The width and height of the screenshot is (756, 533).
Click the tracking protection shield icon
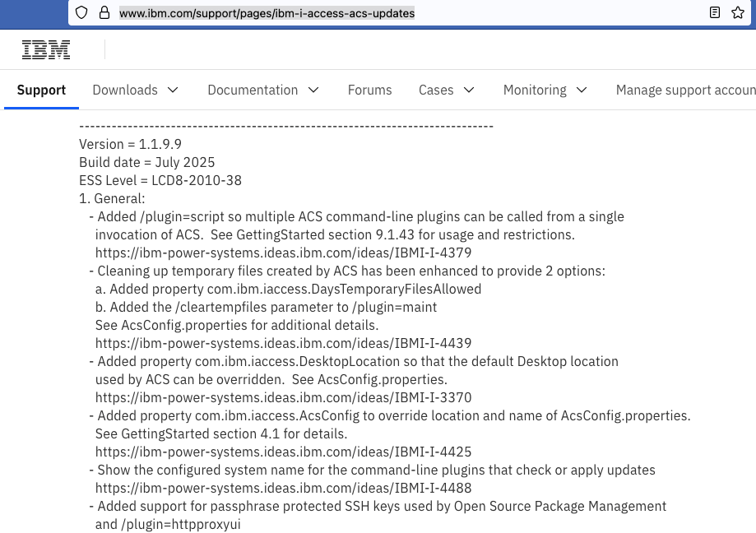tap(81, 13)
